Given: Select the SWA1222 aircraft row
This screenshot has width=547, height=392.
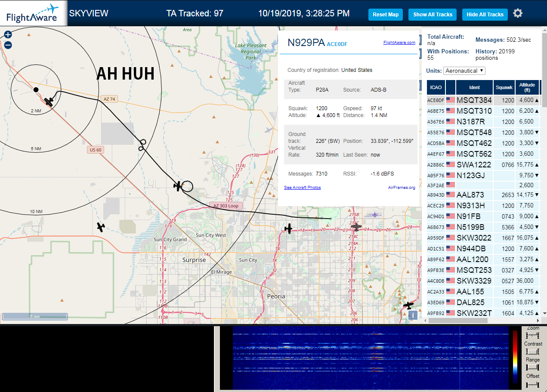Looking at the screenshot, I should 484,164.
